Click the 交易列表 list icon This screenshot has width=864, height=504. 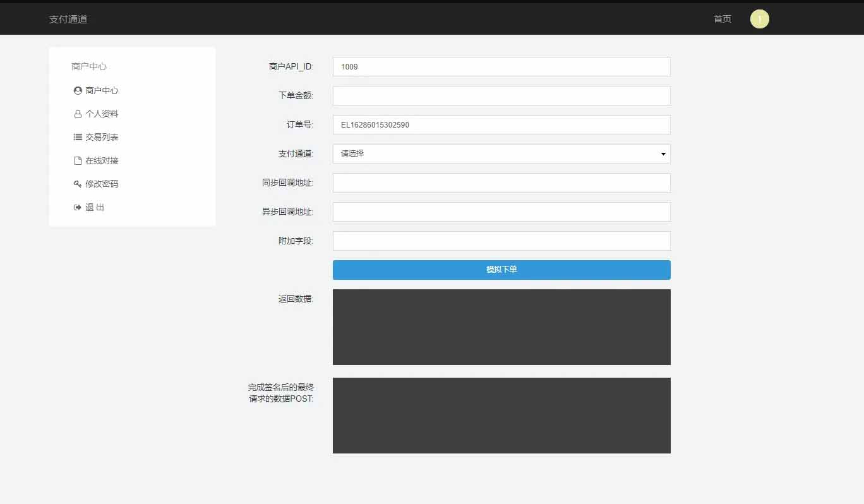pos(77,137)
